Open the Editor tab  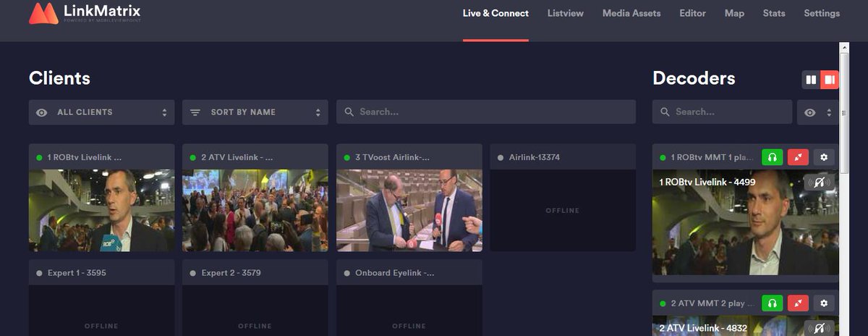(x=692, y=13)
